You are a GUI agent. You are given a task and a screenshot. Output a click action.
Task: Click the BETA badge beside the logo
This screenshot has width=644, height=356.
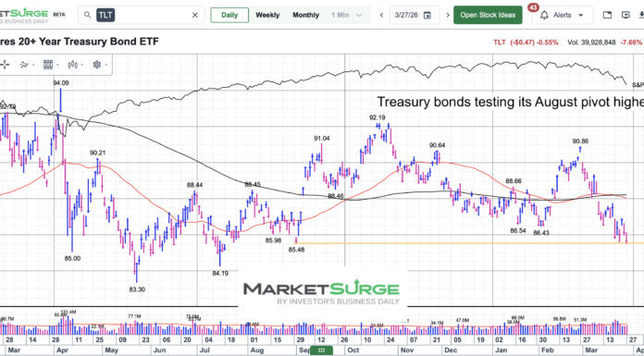point(58,15)
